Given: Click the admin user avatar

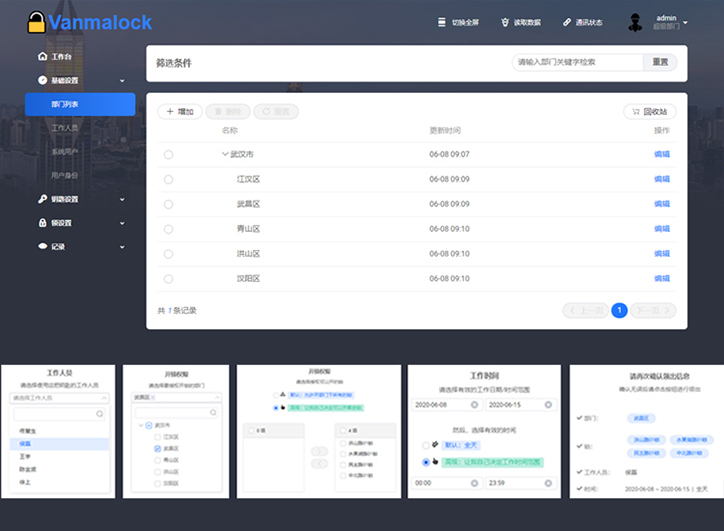Looking at the screenshot, I should 635,22.
